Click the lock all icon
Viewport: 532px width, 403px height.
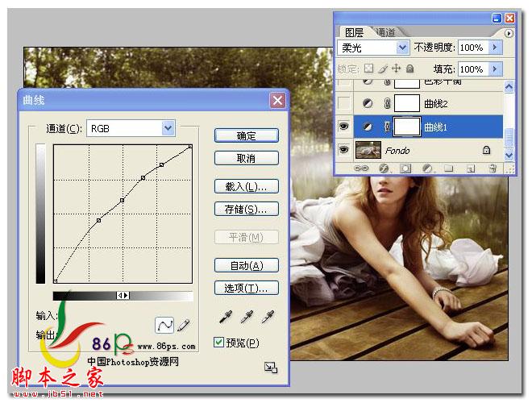(x=409, y=69)
